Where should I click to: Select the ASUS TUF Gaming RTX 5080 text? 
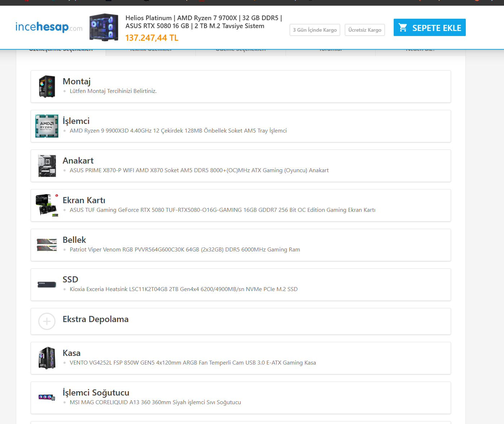click(x=222, y=210)
